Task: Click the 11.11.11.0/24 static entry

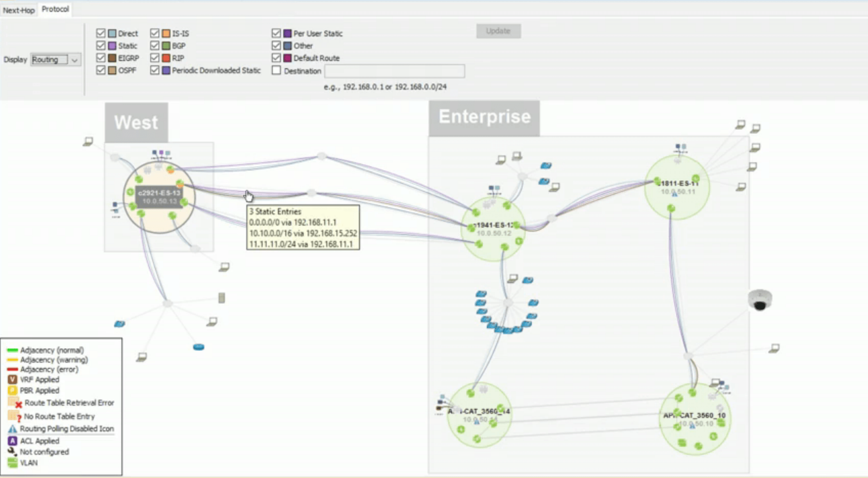Action: [301, 244]
